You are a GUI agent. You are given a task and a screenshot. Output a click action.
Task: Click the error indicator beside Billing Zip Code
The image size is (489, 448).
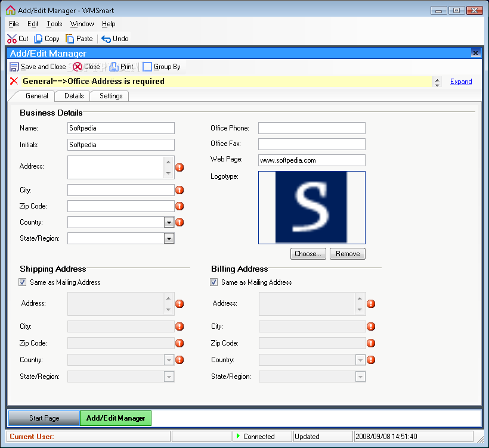click(371, 343)
